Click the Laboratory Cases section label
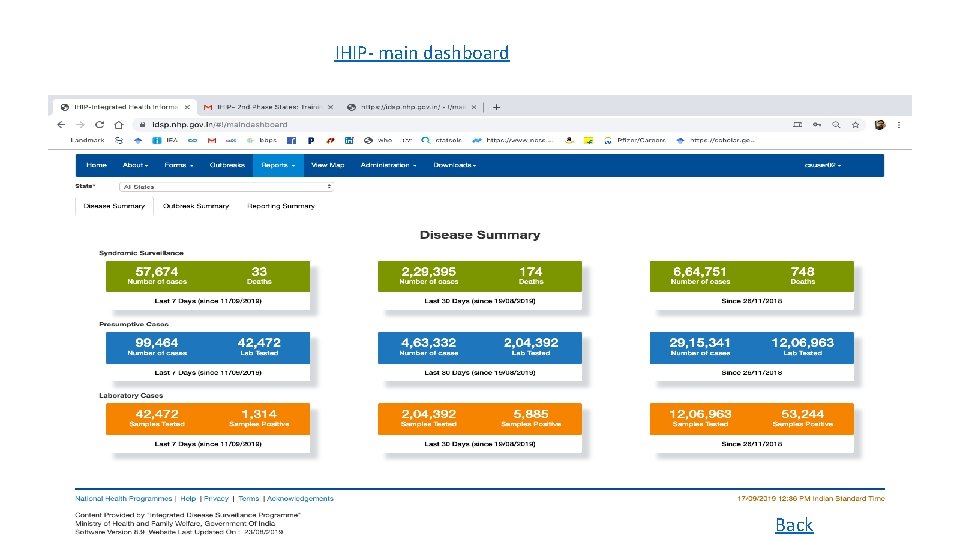Image resolution: width=960 pixels, height=540 pixels. point(131,396)
